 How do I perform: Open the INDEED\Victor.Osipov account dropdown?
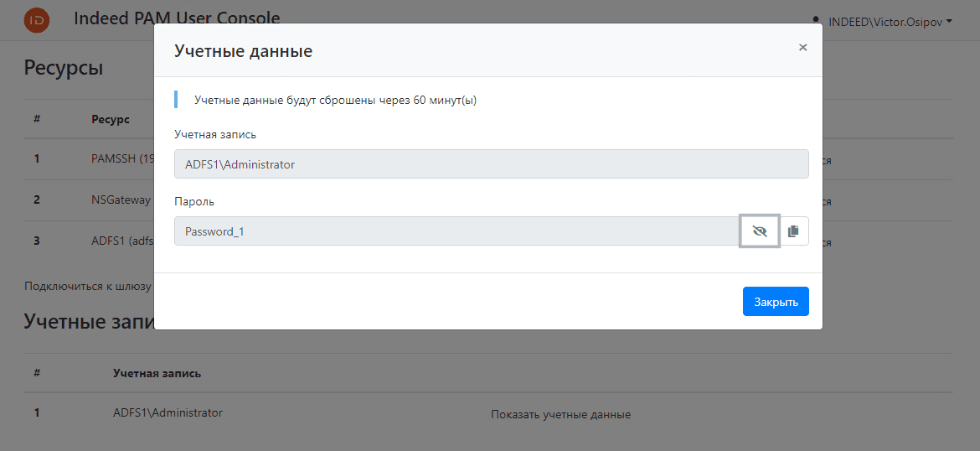click(890, 21)
